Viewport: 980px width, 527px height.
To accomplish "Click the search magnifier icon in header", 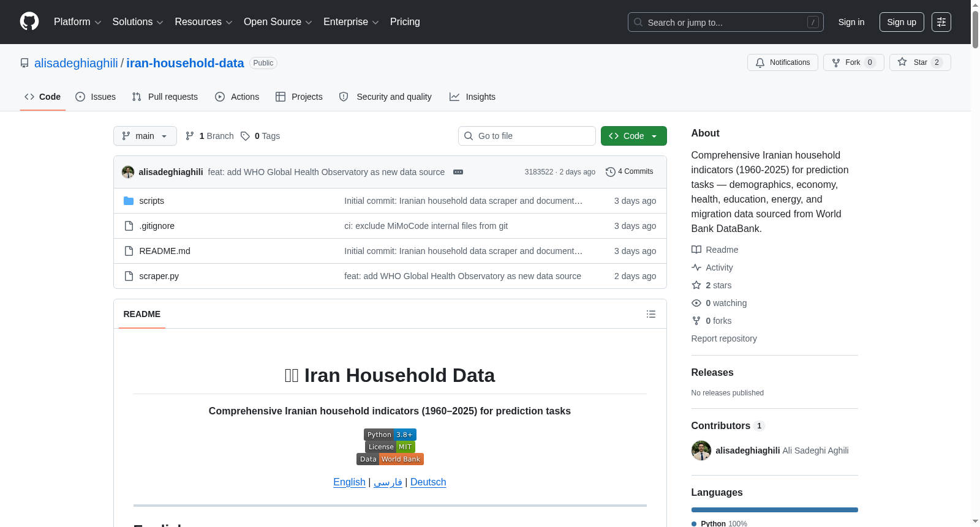I will 638,22.
